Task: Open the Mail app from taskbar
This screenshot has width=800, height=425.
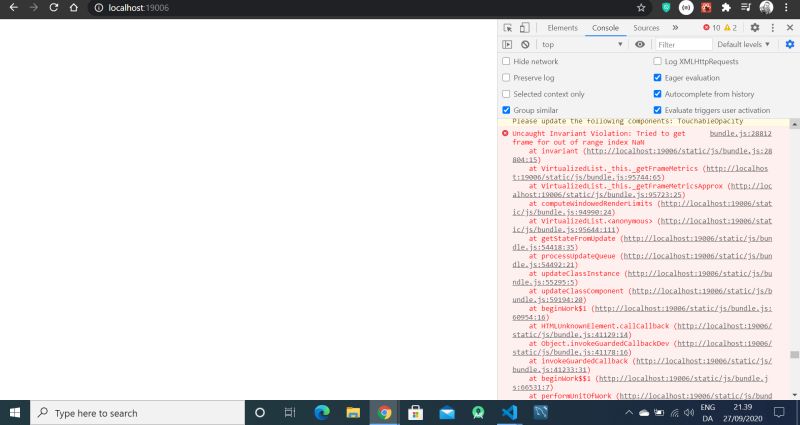Action: point(447,412)
